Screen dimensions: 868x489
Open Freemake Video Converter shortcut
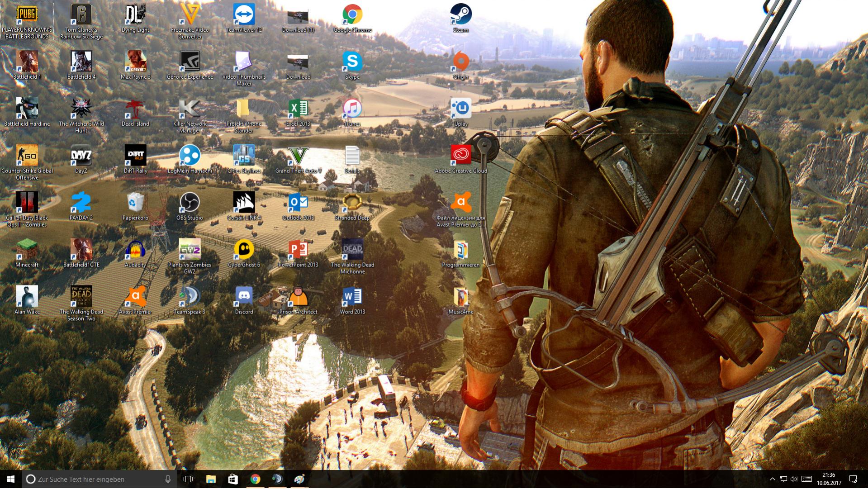tap(190, 21)
